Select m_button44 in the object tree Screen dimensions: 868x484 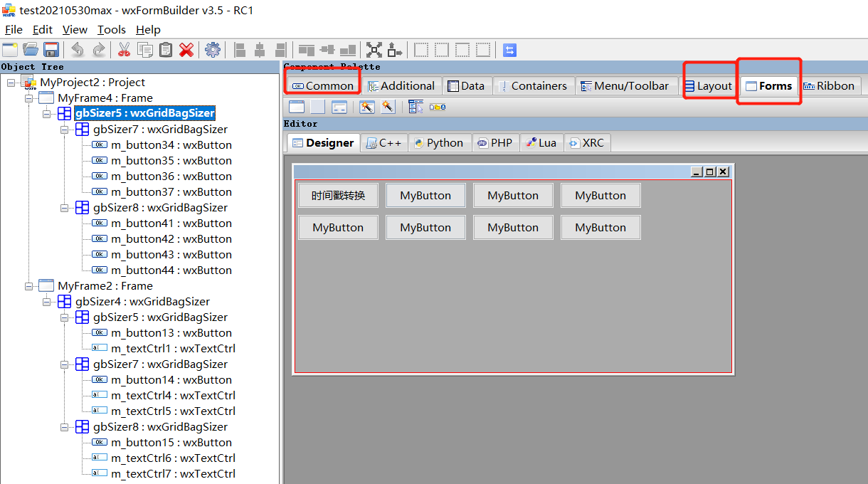click(x=171, y=270)
